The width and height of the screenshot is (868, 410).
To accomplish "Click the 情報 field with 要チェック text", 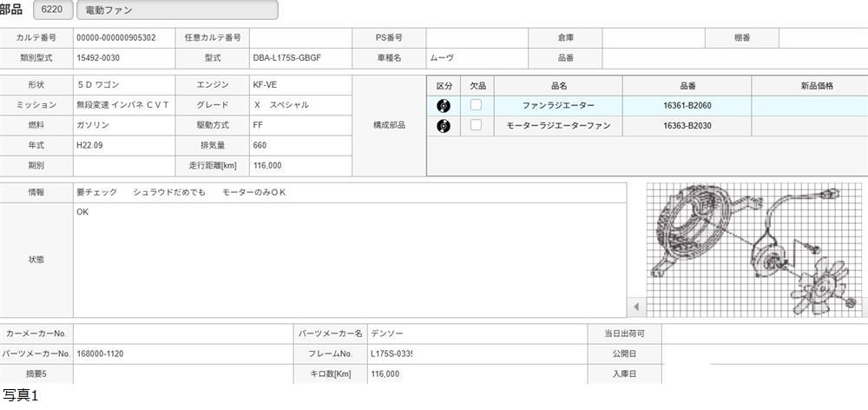I will (349, 192).
